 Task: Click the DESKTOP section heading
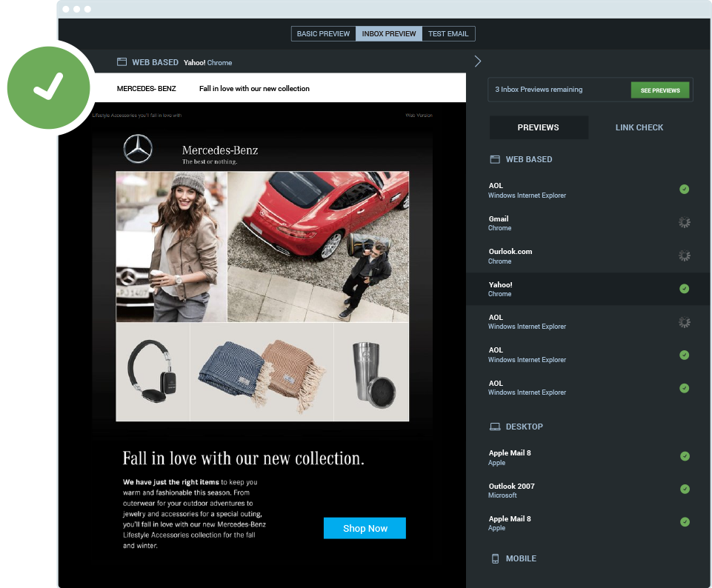pyautogui.click(x=525, y=427)
